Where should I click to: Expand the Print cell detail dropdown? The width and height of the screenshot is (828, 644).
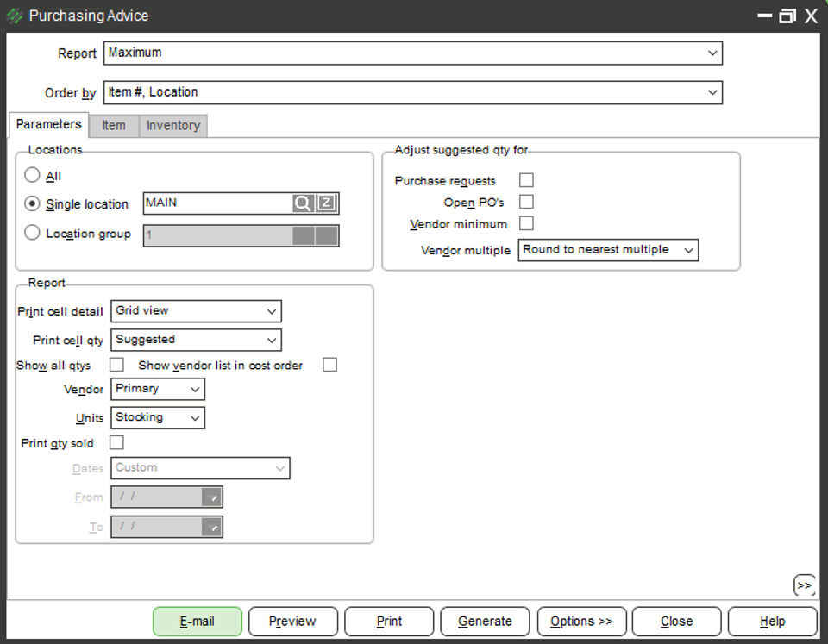[196, 311]
